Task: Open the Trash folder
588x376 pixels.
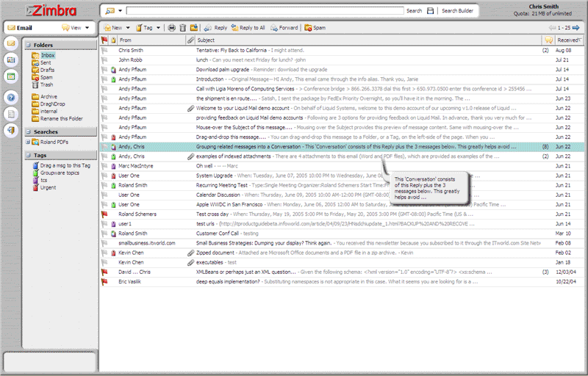Action: click(46, 85)
